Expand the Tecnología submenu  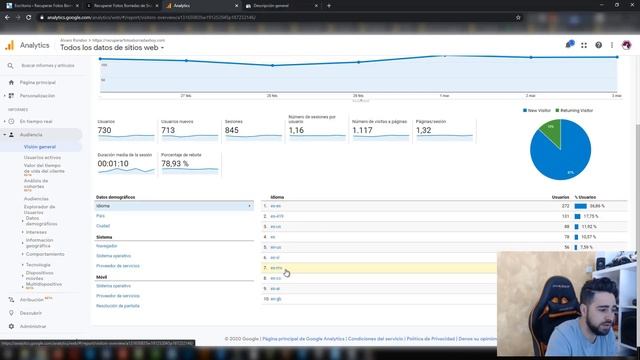(x=22, y=264)
